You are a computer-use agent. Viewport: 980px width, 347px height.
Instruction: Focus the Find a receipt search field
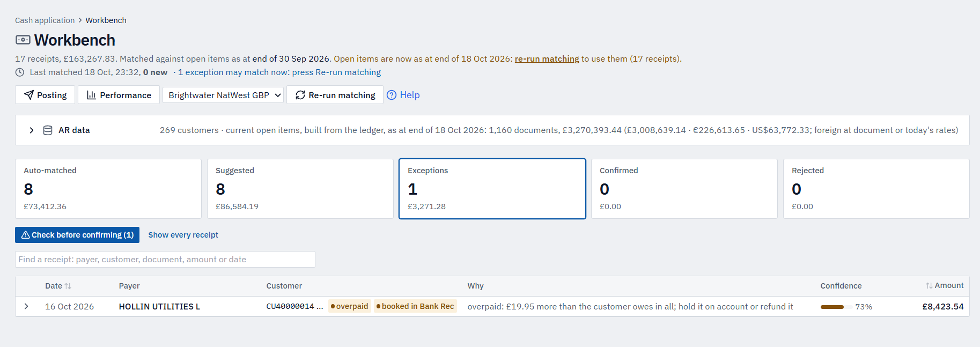pyautogui.click(x=165, y=260)
